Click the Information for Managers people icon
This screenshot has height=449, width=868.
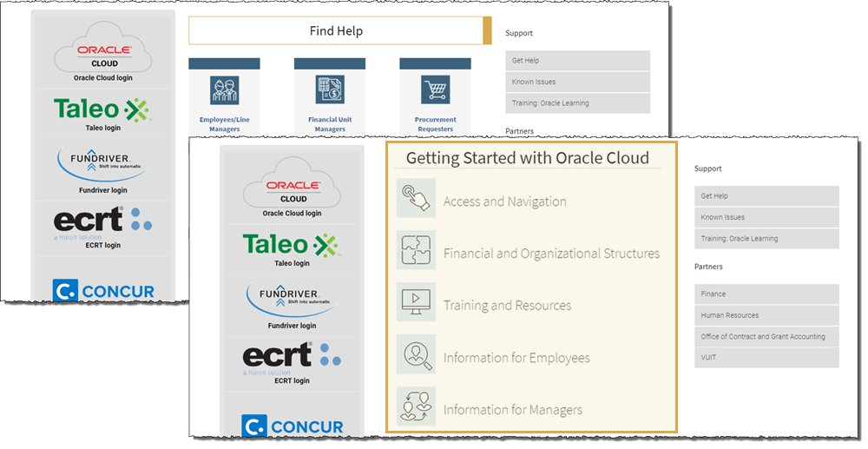click(x=416, y=406)
